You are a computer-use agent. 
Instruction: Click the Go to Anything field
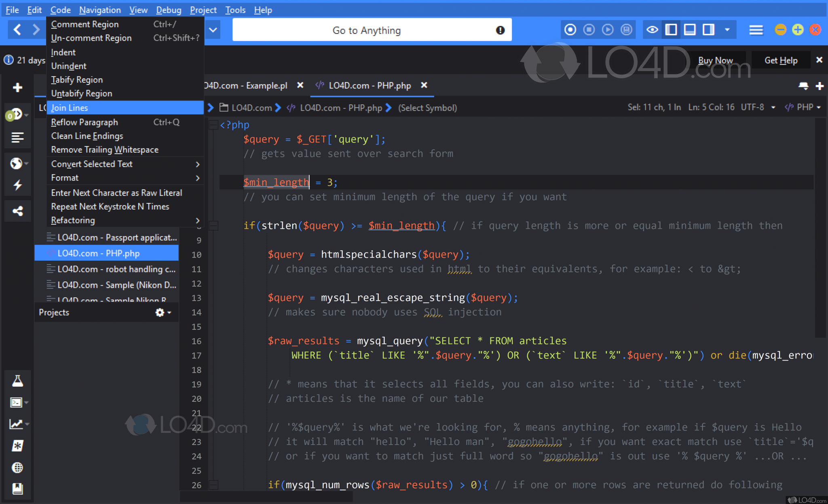point(366,30)
